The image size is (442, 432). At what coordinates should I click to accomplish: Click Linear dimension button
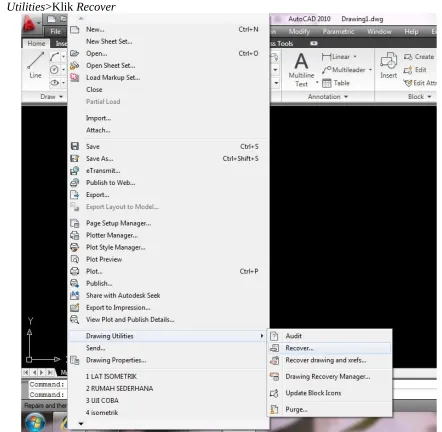click(x=336, y=57)
